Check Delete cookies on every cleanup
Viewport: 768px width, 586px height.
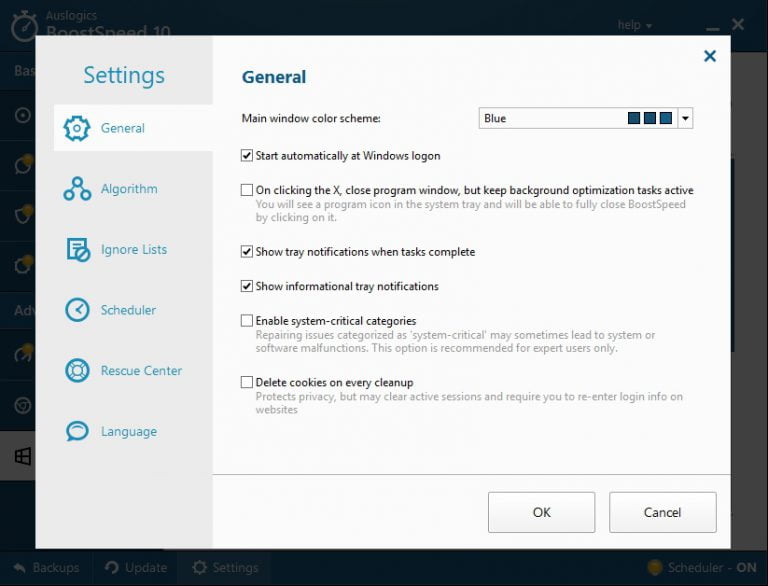coord(247,382)
